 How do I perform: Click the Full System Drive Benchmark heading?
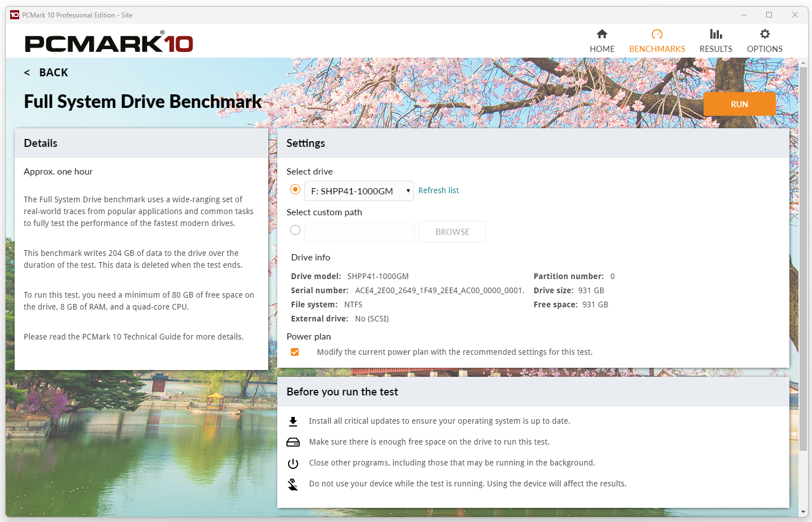coord(143,102)
